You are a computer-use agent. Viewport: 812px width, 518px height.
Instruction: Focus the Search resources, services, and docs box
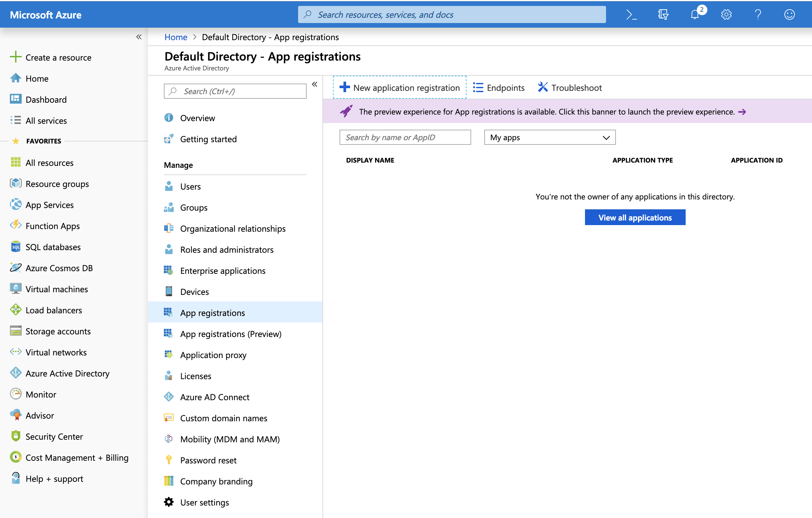click(x=452, y=14)
